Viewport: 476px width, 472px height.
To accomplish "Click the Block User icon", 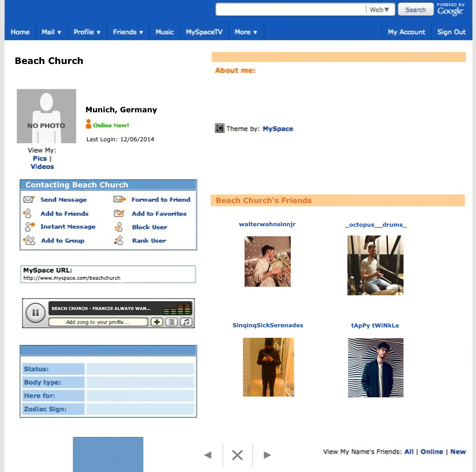I will point(119,227).
